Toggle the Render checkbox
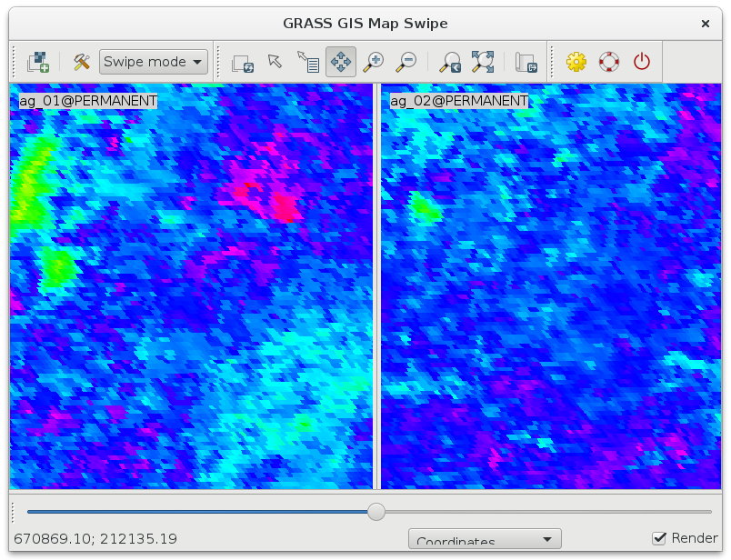The image size is (731, 560). click(x=659, y=538)
